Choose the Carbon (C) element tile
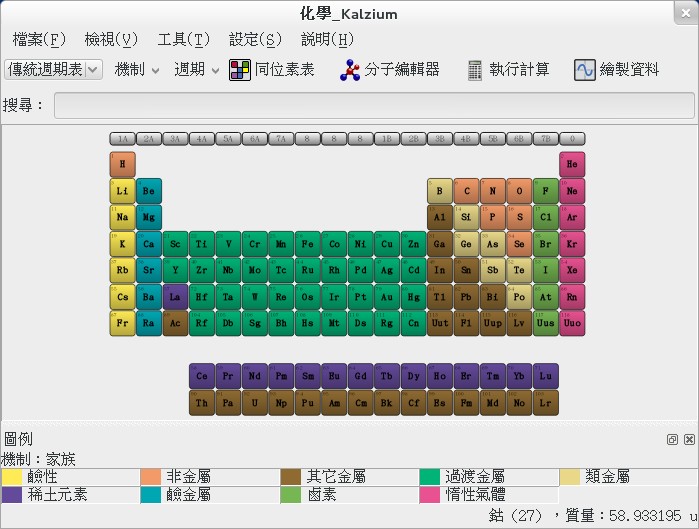 click(x=466, y=191)
